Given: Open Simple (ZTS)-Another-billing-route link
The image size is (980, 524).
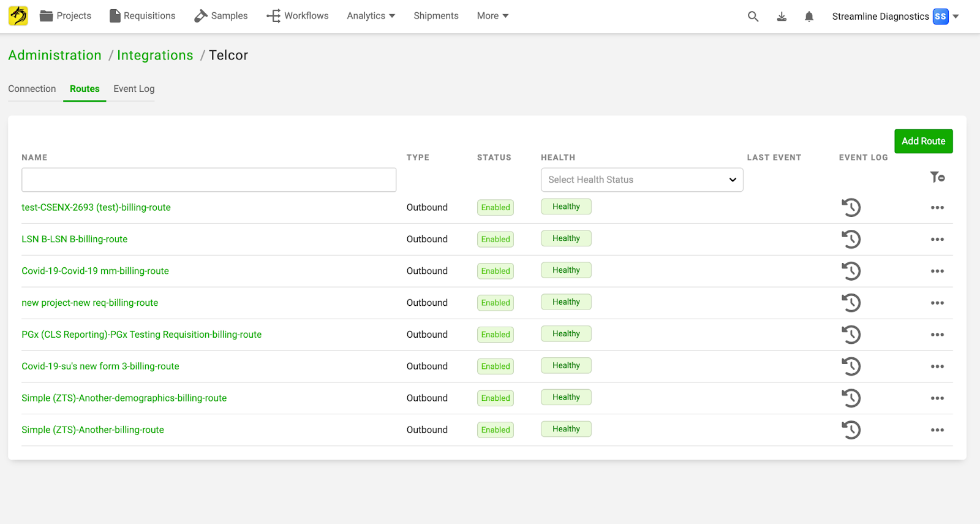Looking at the screenshot, I should [x=93, y=431].
